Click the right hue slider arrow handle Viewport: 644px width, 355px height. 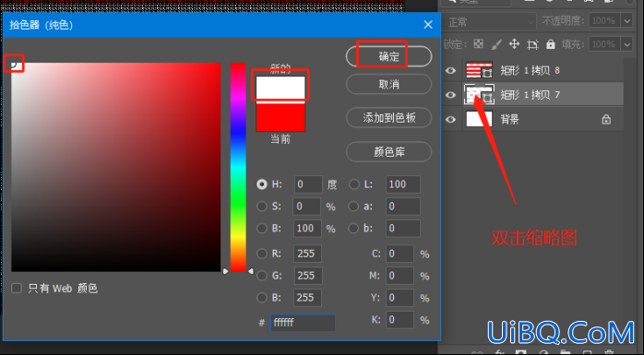click(251, 271)
